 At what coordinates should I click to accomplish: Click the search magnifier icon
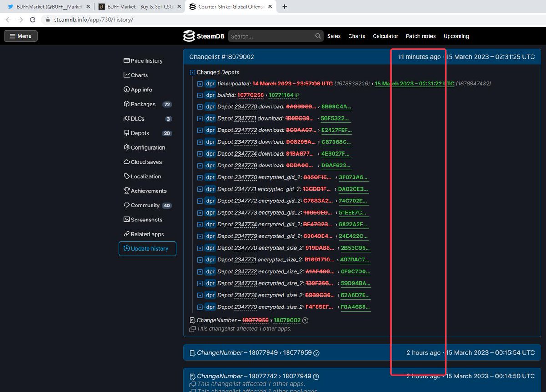tap(318, 36)
